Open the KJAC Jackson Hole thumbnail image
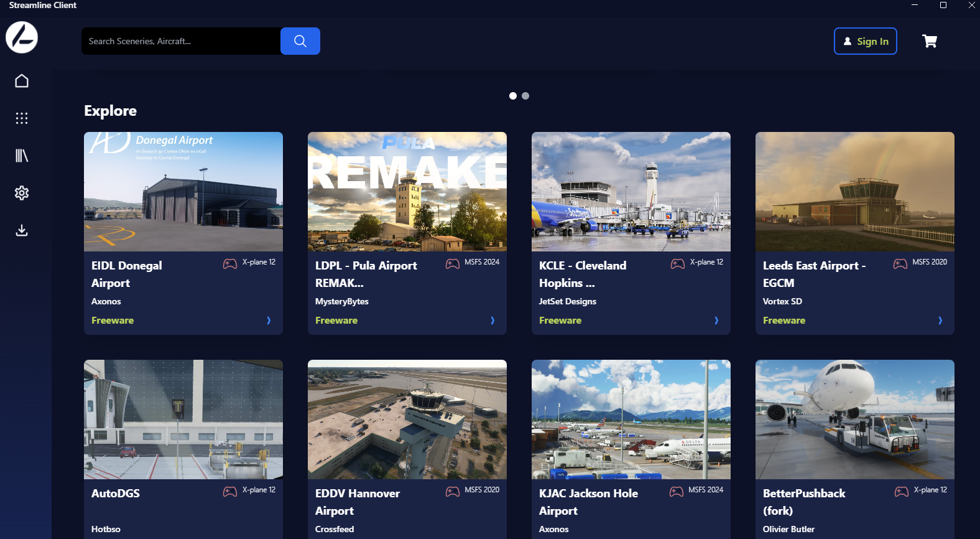 coord(631,419)
